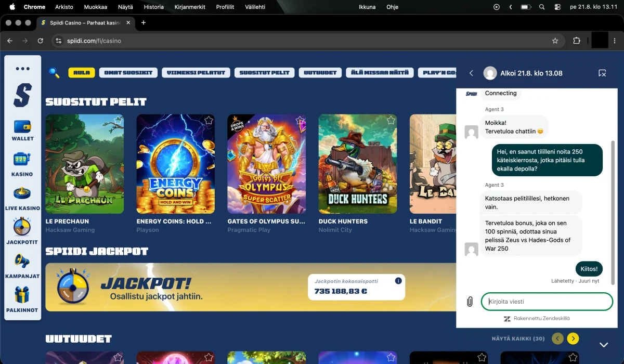Open Jackpotit wheel icon in sidebar

coord(22,227)
